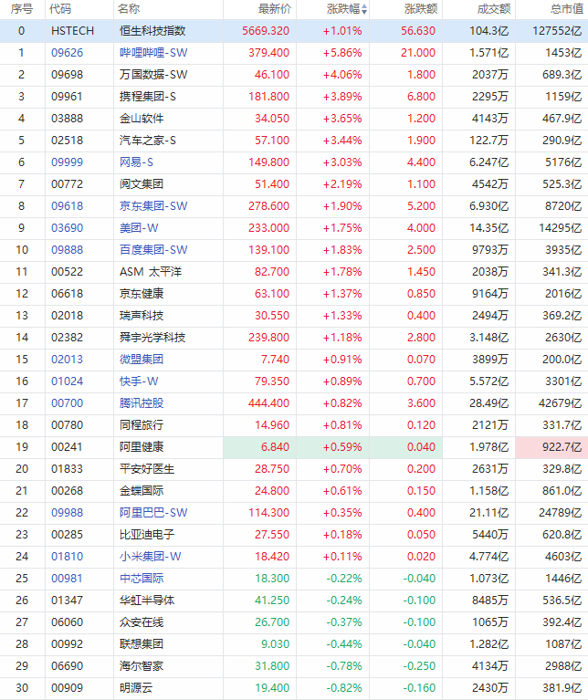Select 比亚迪电子 name cell
This screenshot has height=700, width=588.
point(147,534)
